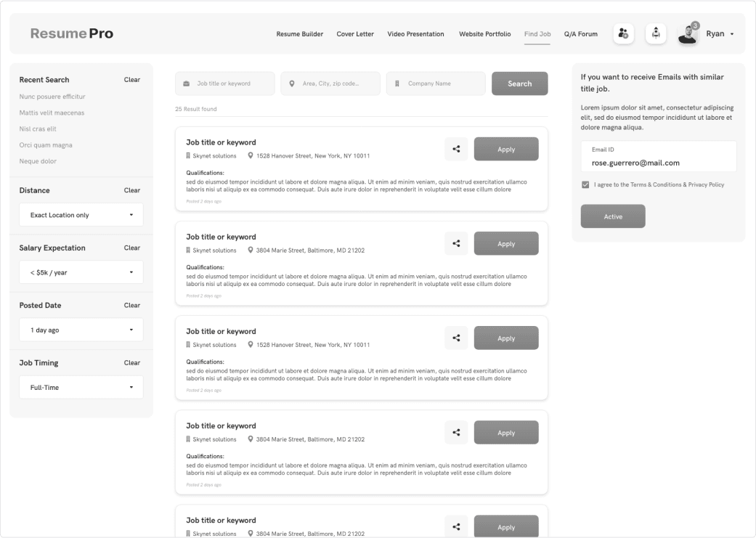The height and width of the screenshot is (538, 756).
Task: Clear the Recent Search list
Action: 131,79
